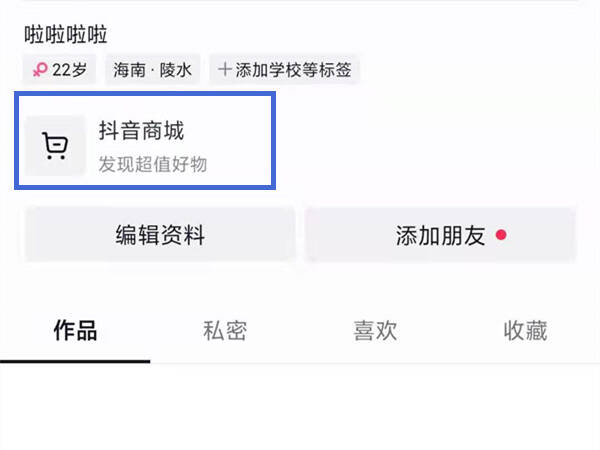Switch to the 喜欢 tab

click(375, 331)
